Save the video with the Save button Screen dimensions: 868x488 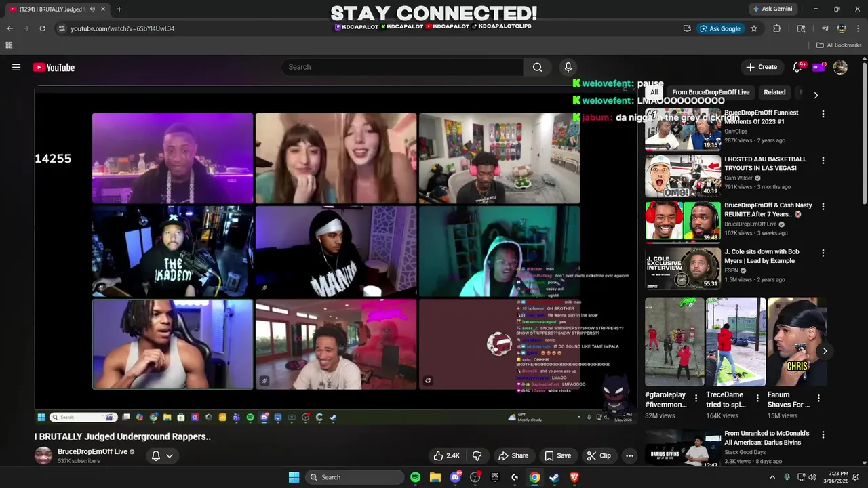coord(557,455)
